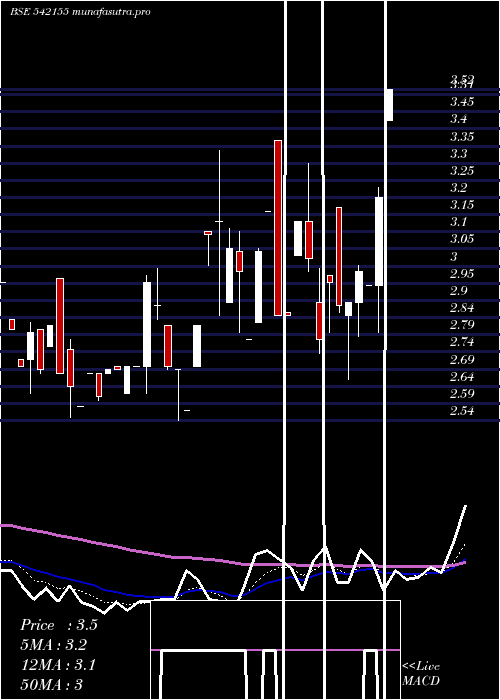Select the 2.79 price axis label
Image resolution: width=500 pixels, height=700 pixels.
point(462,325)
